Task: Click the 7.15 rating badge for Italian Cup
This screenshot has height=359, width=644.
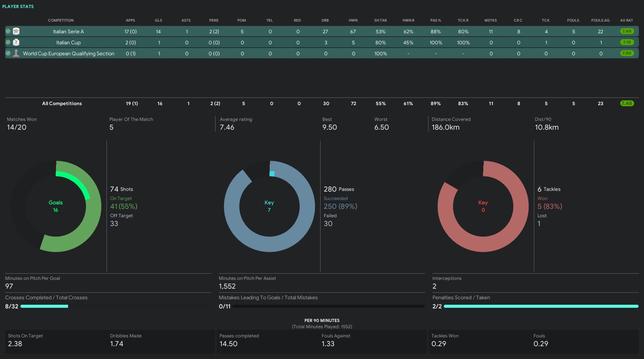Action: (627, 42)
